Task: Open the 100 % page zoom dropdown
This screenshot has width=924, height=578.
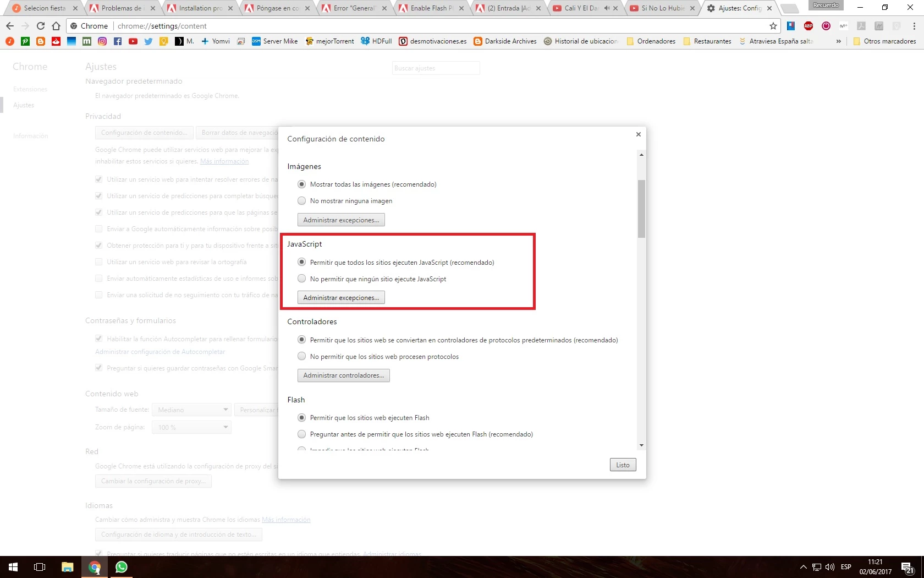Action: click(x=191, y=427)
